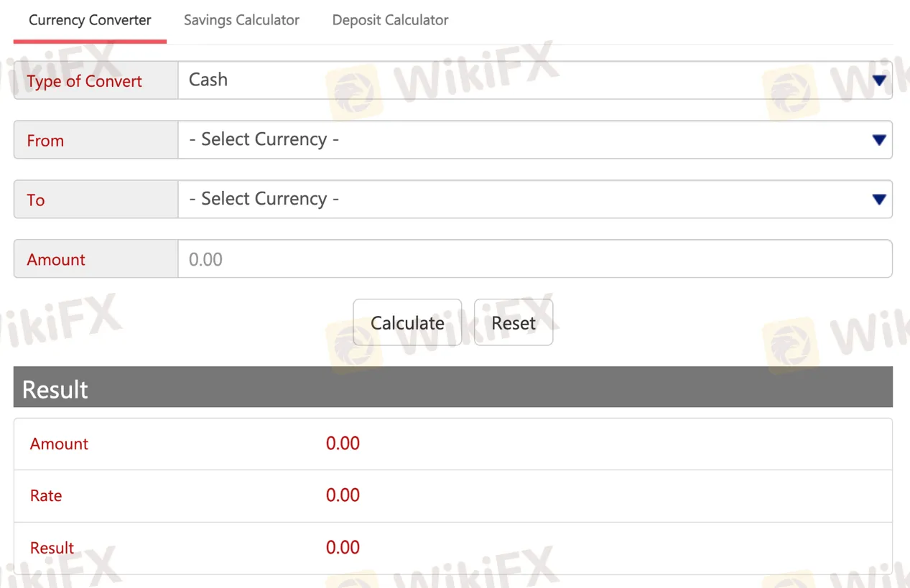Select the 0.00 value in the Amount result row
910x588 pixels.
[343, 444]
